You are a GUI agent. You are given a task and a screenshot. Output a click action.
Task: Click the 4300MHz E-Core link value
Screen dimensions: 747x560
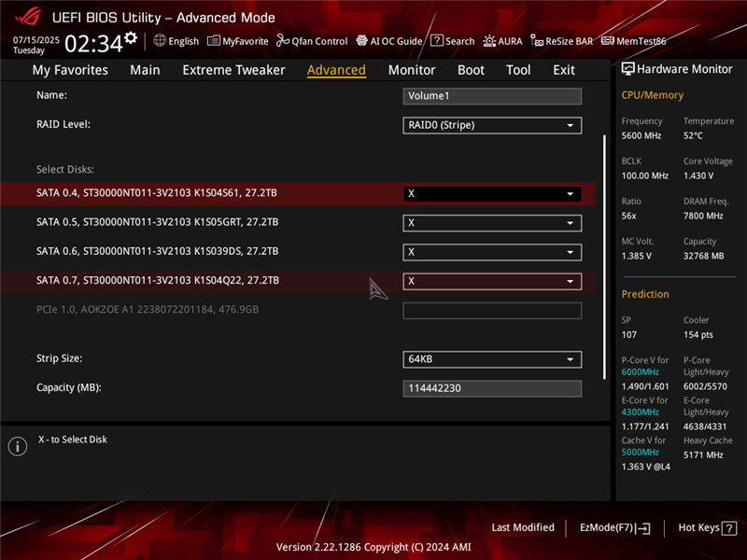pos(640,412)
